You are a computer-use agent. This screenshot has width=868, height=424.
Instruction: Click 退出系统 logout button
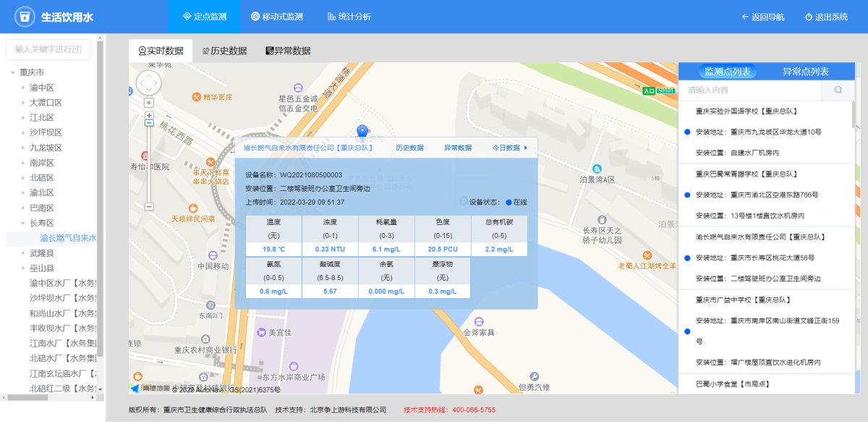pyautogui.click(x=825, y=17)
